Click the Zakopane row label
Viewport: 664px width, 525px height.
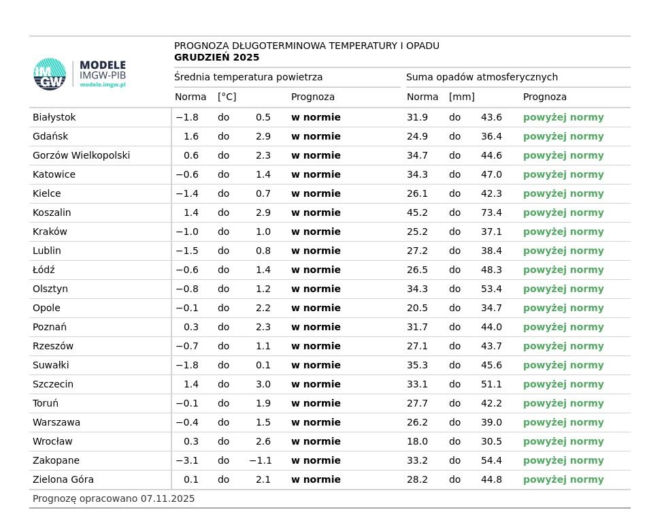coord(56,460)
